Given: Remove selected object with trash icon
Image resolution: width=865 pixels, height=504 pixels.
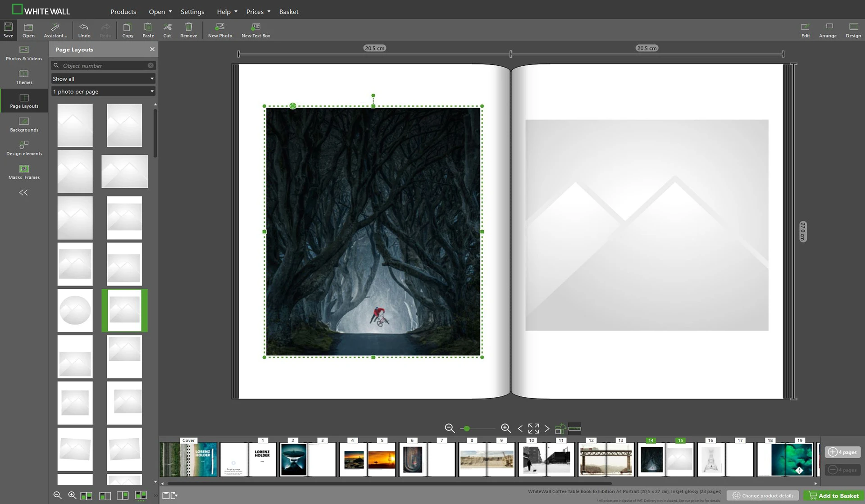Looking at the screenshot, I should (188, 30).
